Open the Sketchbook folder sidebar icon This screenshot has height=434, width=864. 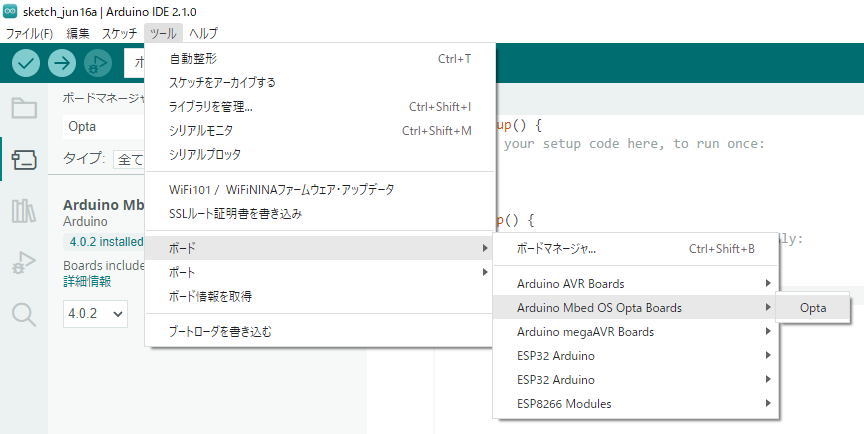click(x=24, y=108)
